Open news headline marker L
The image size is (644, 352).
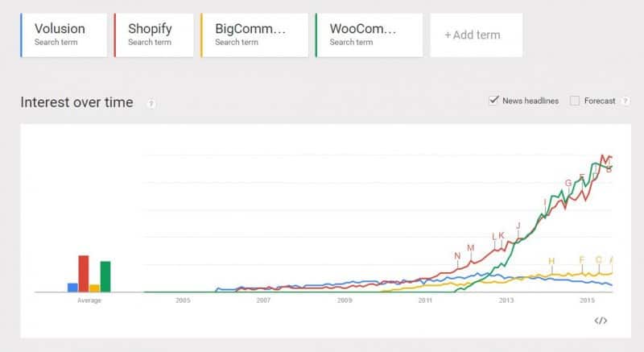click(494, 237)
